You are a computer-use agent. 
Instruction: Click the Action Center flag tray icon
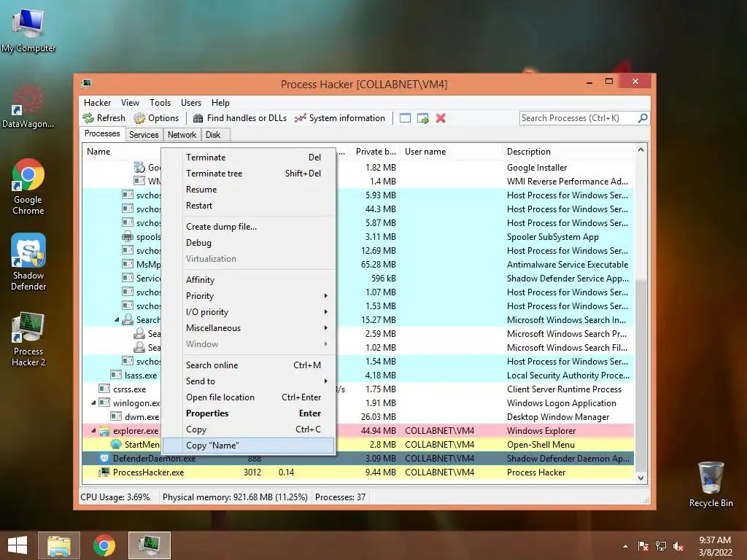click(x=643, y=546)
